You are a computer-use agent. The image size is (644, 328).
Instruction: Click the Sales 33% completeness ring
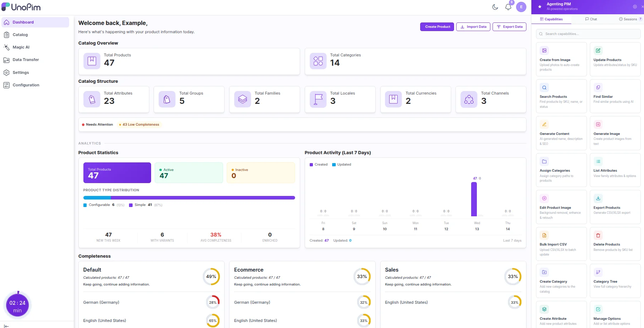(513, 277)
